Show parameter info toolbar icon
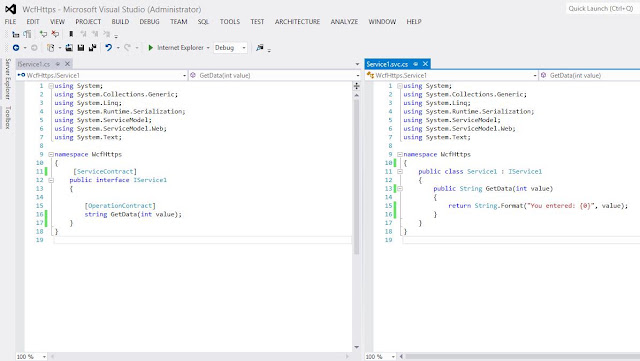 [x=27, y=34]
